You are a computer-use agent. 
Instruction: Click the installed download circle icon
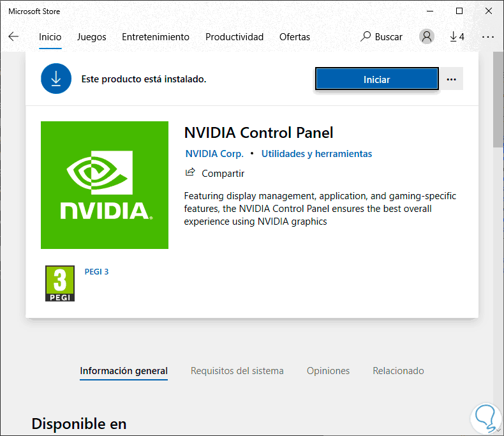click(x=56, y=79)
